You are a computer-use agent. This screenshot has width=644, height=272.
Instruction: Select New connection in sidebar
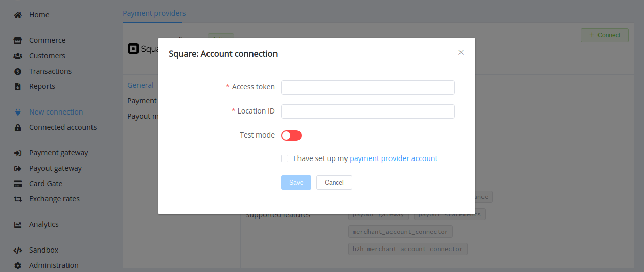click(56, 112)
